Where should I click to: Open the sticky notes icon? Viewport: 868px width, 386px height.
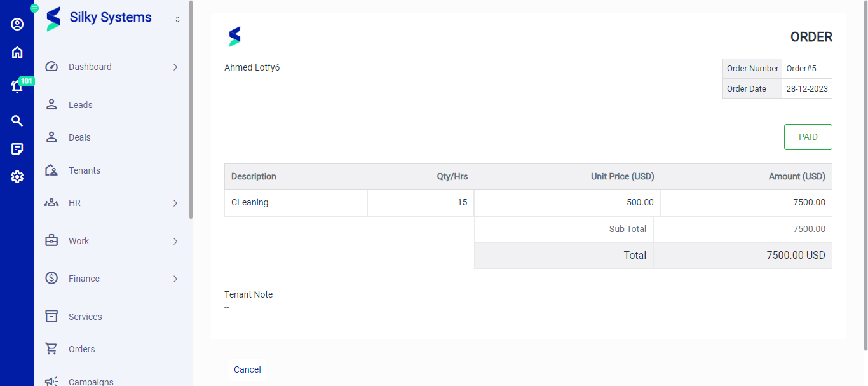[x=17, y=149]
